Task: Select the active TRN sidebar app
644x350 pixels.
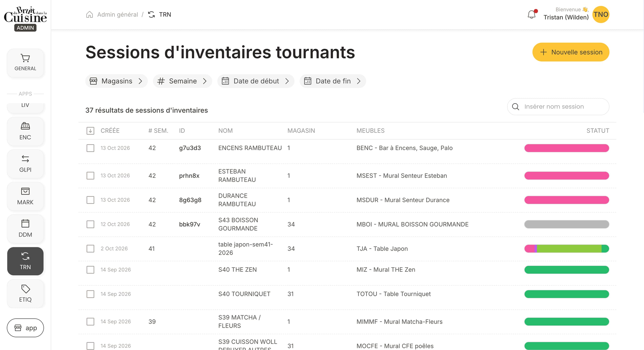Action: coord(25,261)
